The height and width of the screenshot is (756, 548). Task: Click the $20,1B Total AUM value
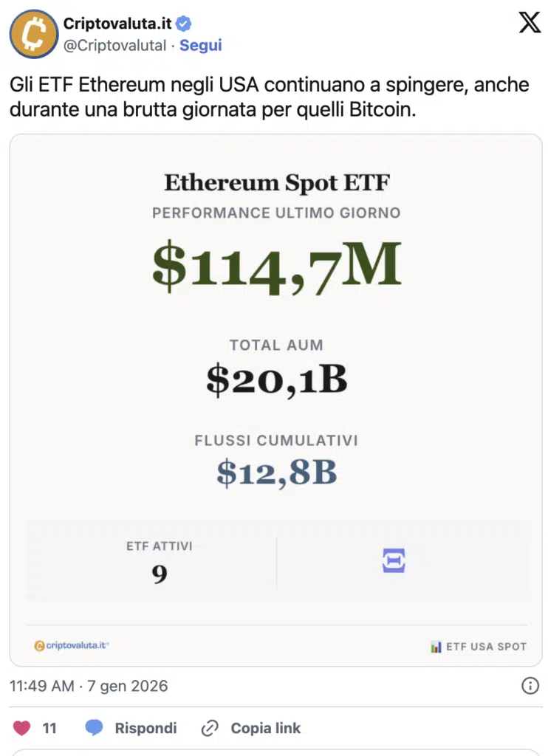276,379
